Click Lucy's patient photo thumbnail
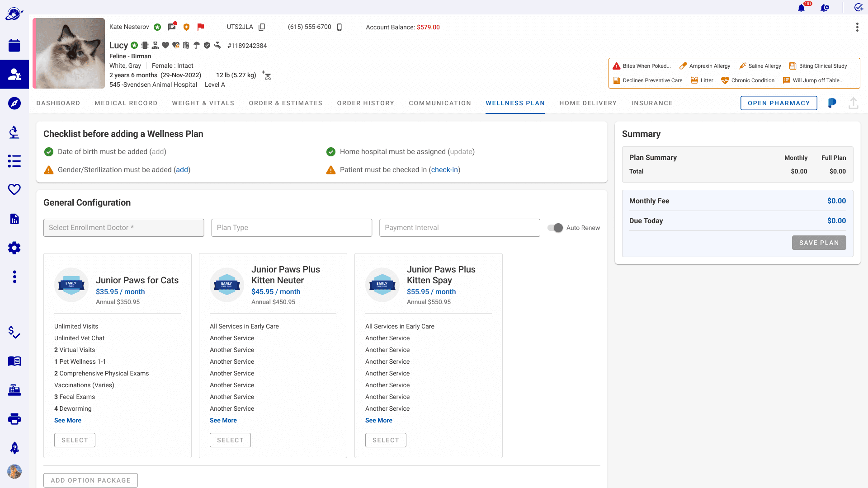Screen dimensions: 868x488 click(69, 53)
